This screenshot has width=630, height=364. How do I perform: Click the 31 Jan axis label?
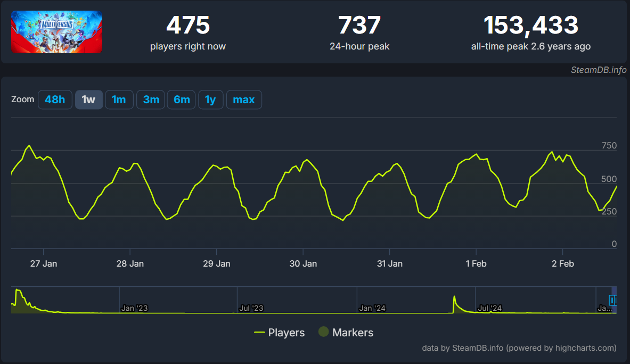390,263
